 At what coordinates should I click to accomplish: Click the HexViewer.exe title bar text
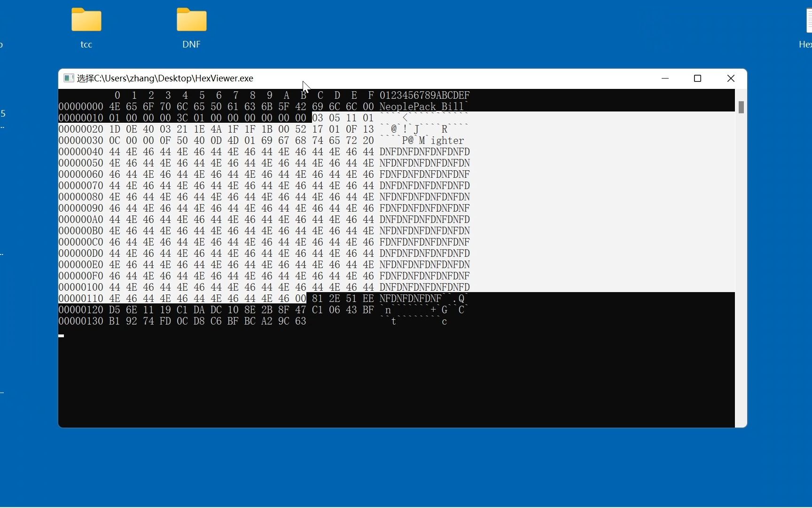pyautogui.click(x=165, y=78)
